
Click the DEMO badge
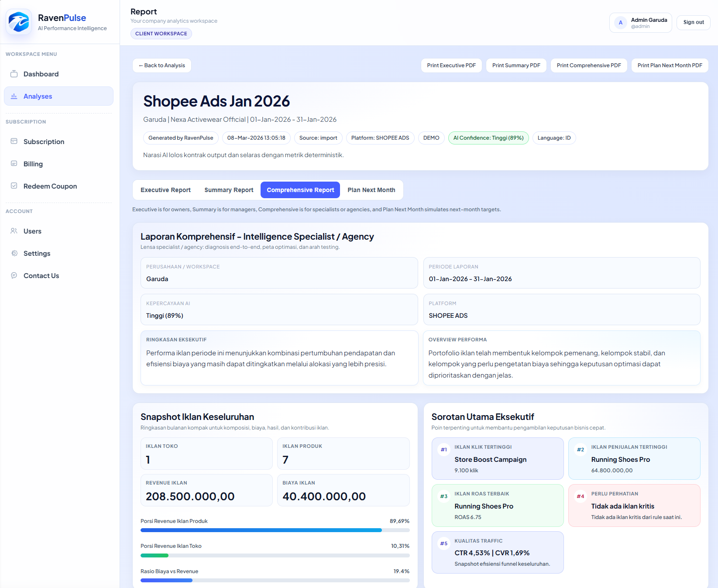point(431,138)
